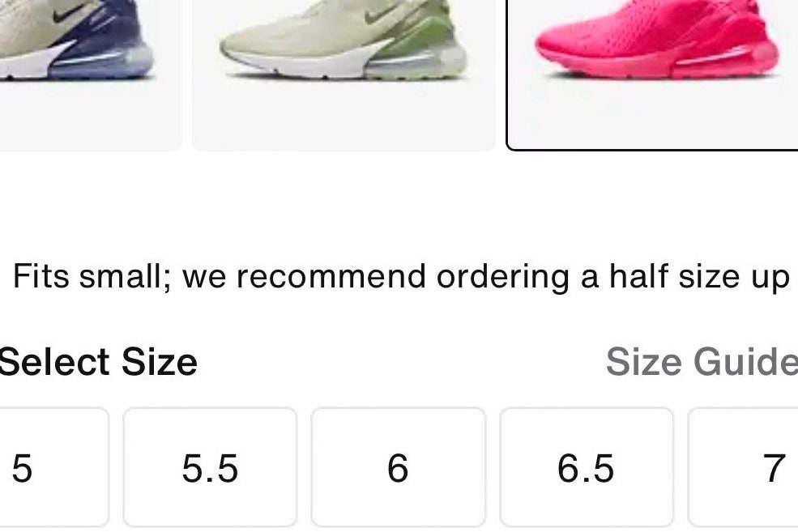
Task: Click the black swoosh on the navy shoe
Action: coord(69,12)
